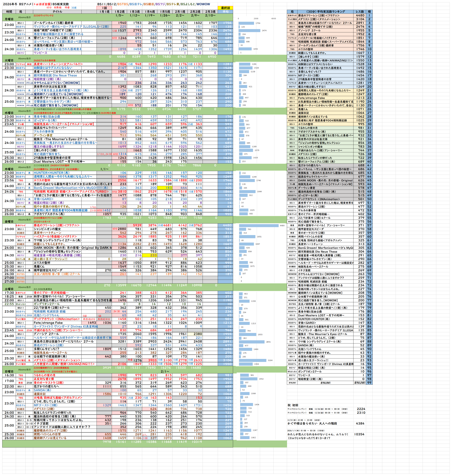The image size is (452, 476).
Task: Select the 10354 value under 秋 初回
Action: 359,434
